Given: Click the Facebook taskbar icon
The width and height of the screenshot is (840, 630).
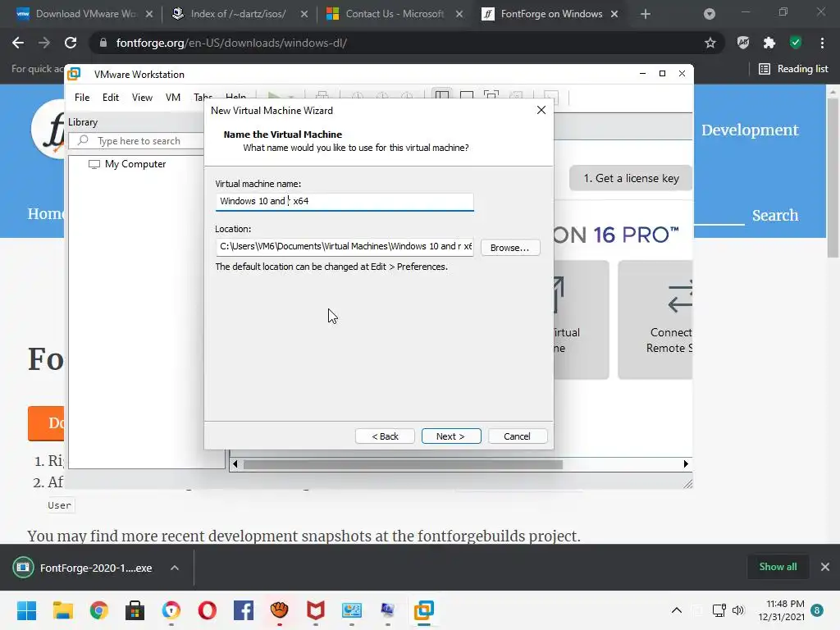Looking at the screenshot, I should 243,610.
